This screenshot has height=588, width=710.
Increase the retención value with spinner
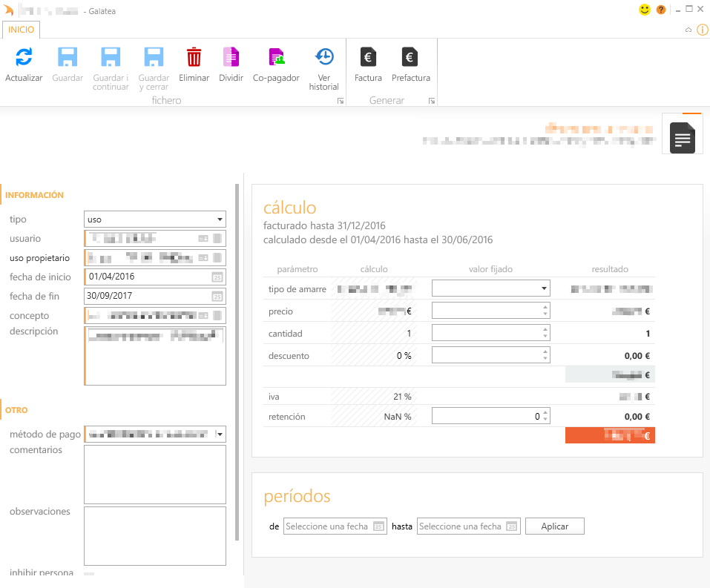point(546,413)
